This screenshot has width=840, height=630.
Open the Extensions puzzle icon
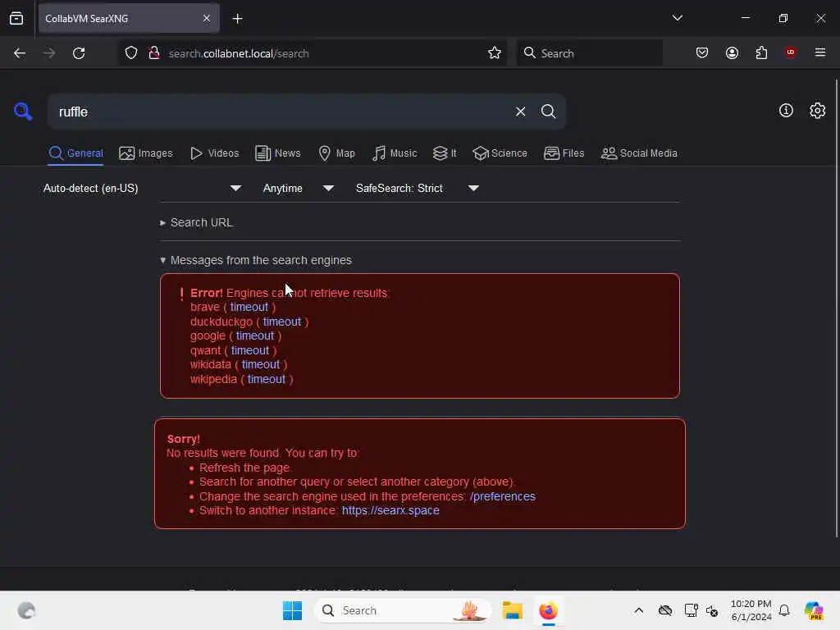[761, 53]
